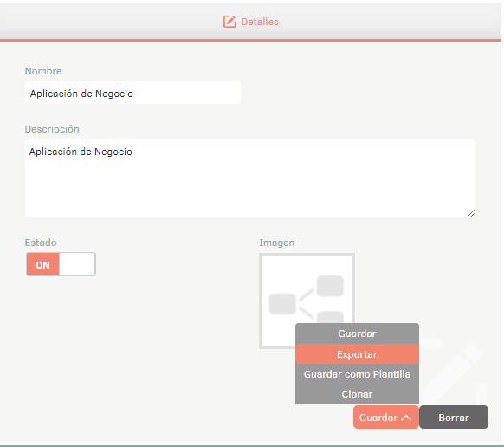Viewport: 504px width, 447px height.
Task: Click the ON label of the Estado switch
Action: click(42, 265)
